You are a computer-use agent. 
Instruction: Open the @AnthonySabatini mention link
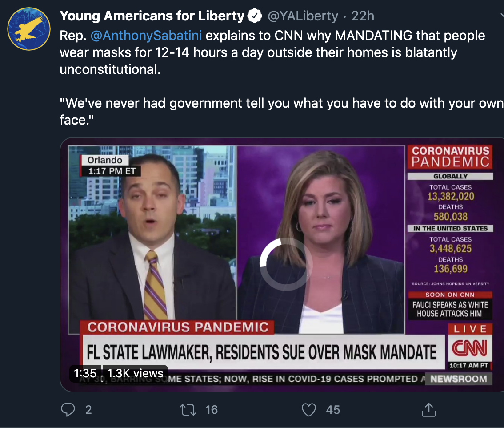coord(146,36)
